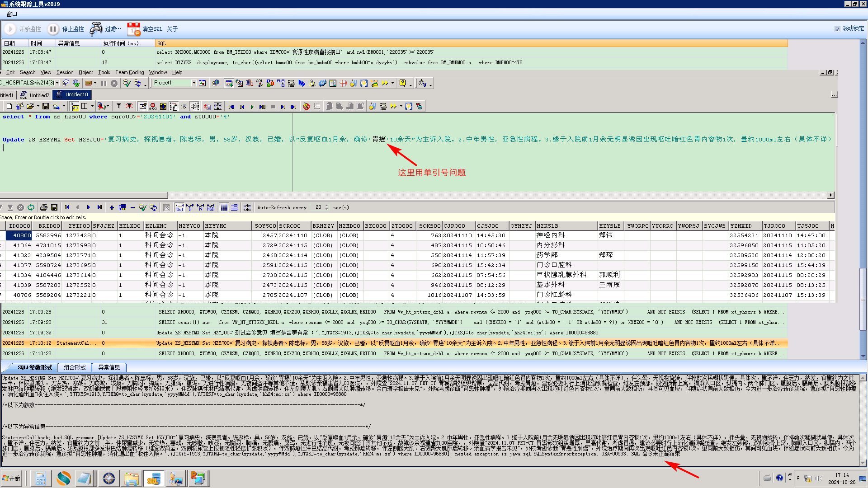Expand the Project1 dropdown
This screenshot has width=868, height=488.
[x=194, y=83]
